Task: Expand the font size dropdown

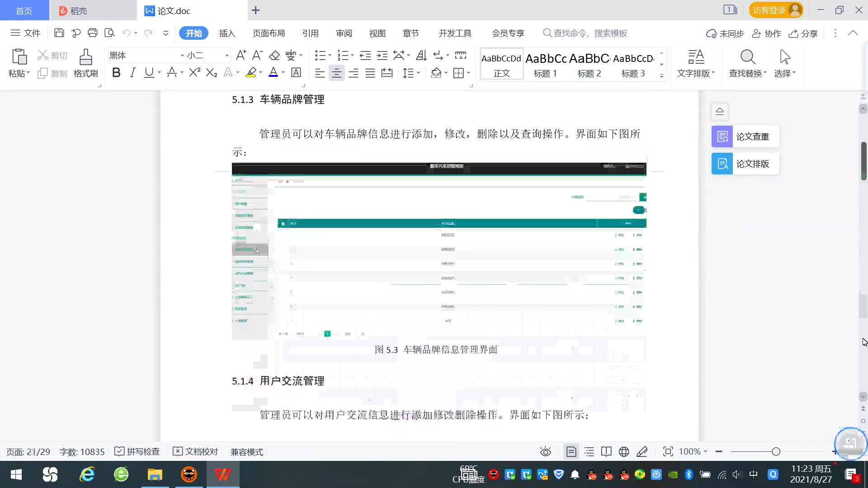Action: point(227,56)
